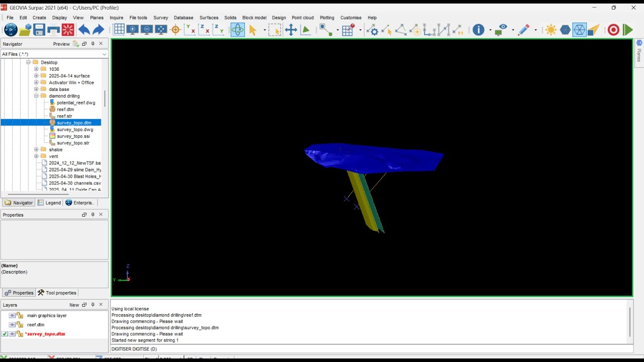Image resolution: width=644 pixels, height=362 pixels.
Task: Expand the 1036 folder
Action: 36,69
